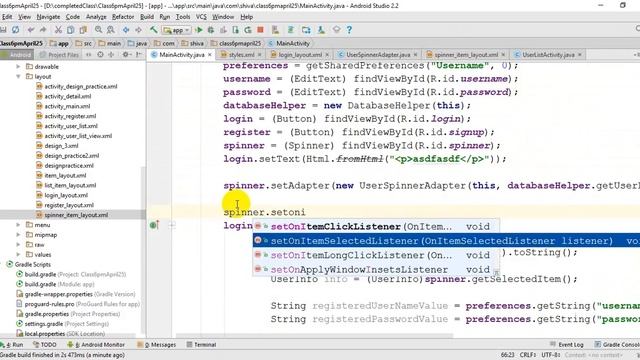The width and height of the screenshot is (640, 360).
Task: Click the Scroll from Source target icon
Action: (x=100, y=54)
